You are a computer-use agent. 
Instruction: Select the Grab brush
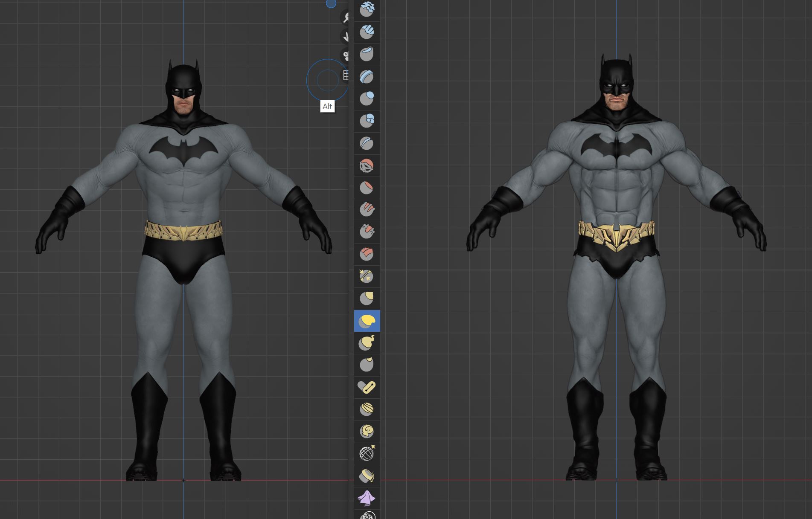tap(367, 299)
